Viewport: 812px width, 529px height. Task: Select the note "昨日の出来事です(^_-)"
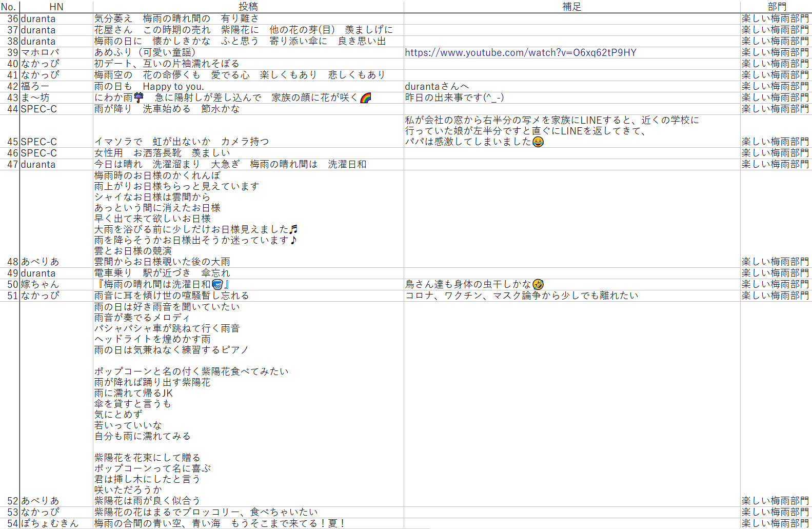tap(454, 97)
